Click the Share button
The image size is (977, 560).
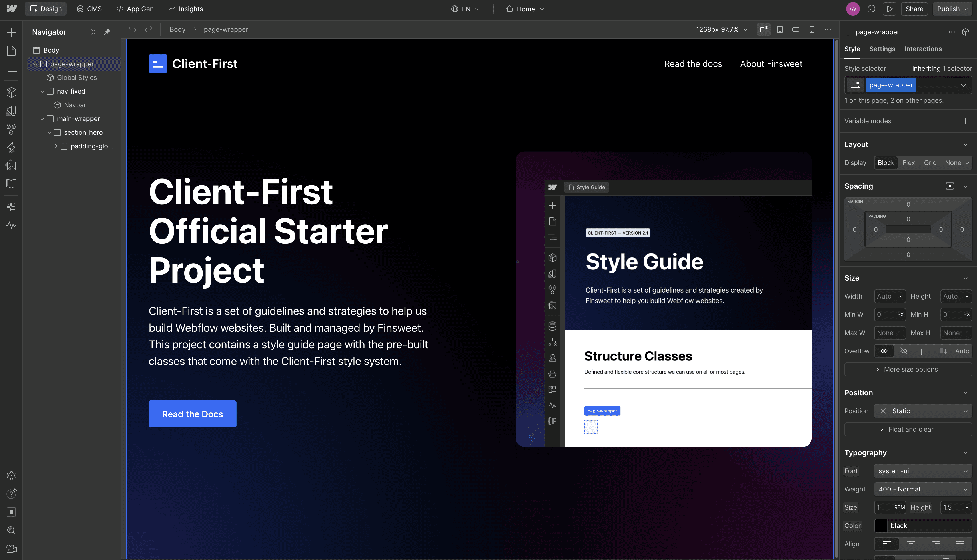click(x=914, y=9)
